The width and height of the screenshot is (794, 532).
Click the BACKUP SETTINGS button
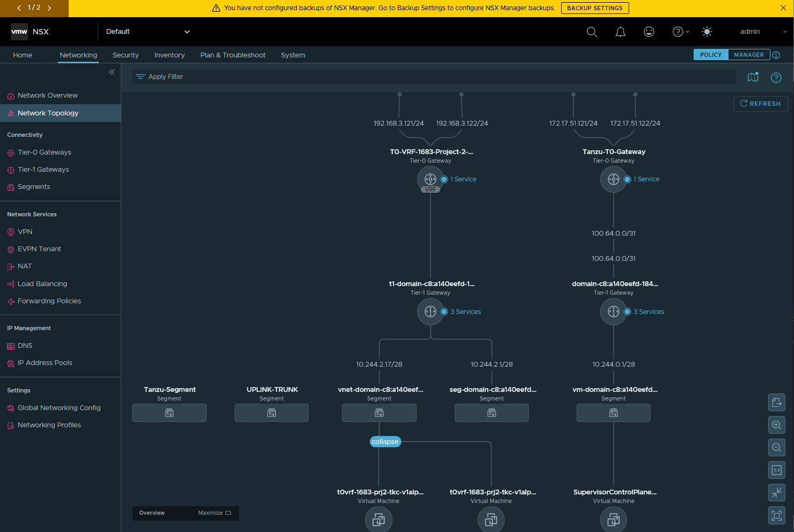coord(595,8)
